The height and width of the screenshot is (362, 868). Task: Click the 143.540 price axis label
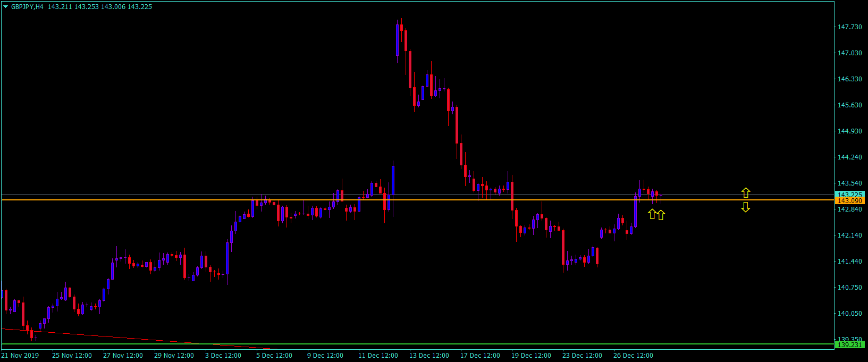tap(850, 183)
